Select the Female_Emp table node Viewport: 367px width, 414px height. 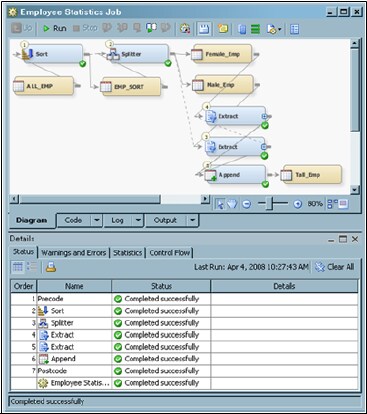pos(221,54)
